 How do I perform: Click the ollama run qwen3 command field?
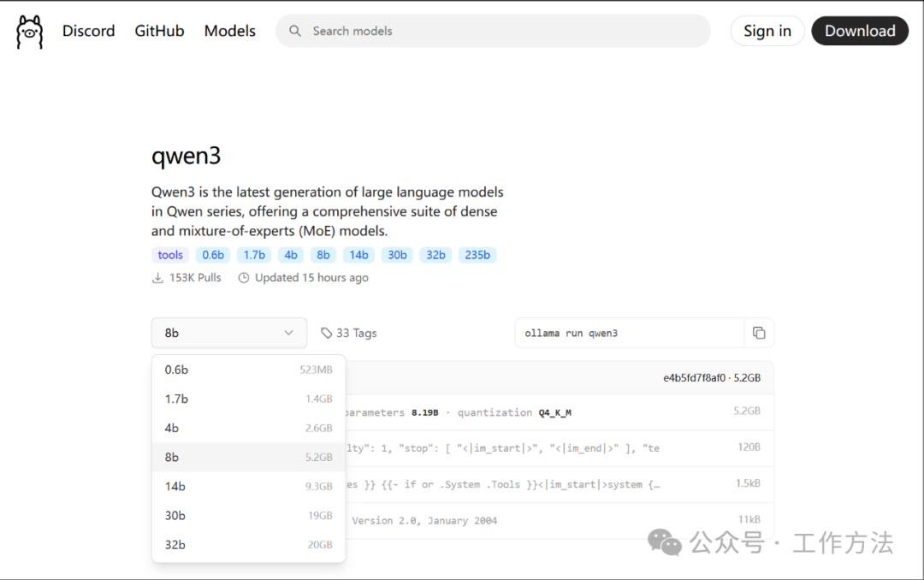630,333
